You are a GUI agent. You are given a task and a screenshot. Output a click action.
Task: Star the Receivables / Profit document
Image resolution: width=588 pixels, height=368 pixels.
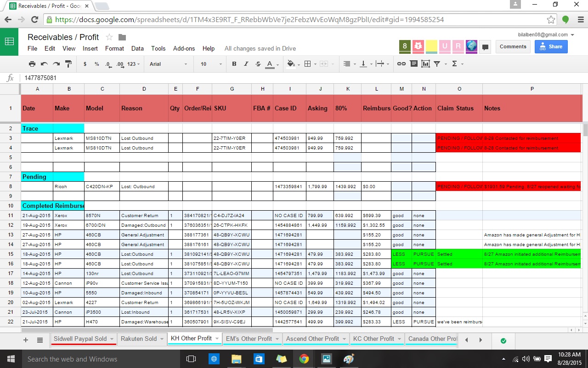109,37
